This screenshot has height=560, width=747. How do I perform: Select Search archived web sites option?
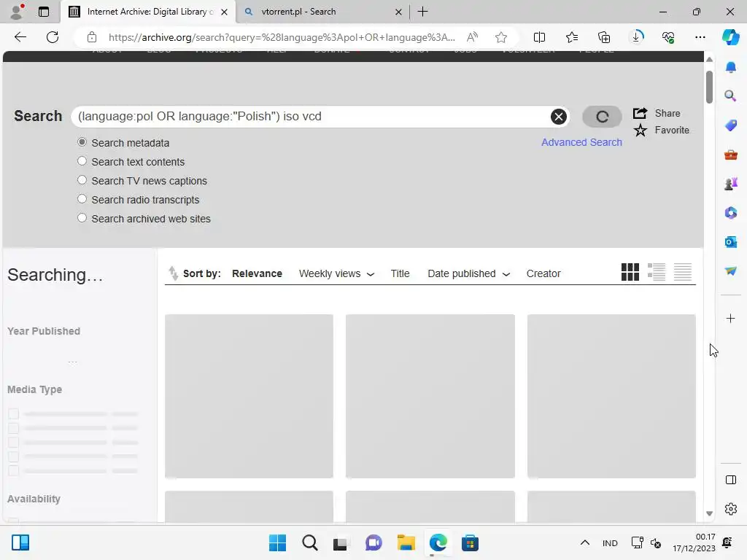(x=82, y=218)
